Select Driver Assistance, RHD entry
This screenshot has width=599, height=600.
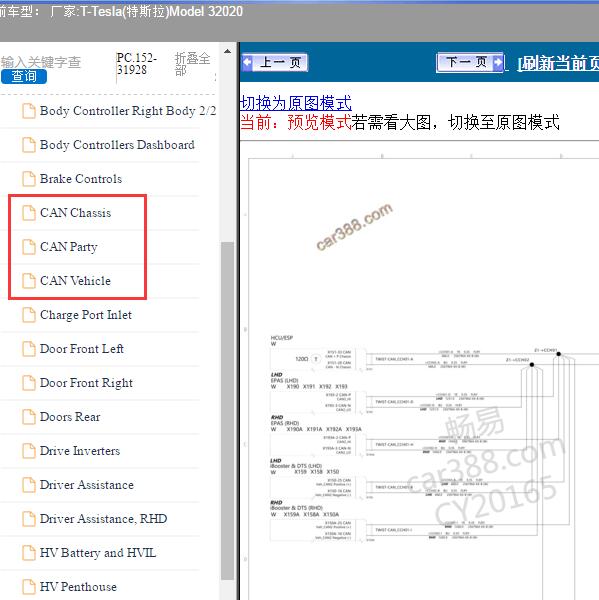click(103, 519)
